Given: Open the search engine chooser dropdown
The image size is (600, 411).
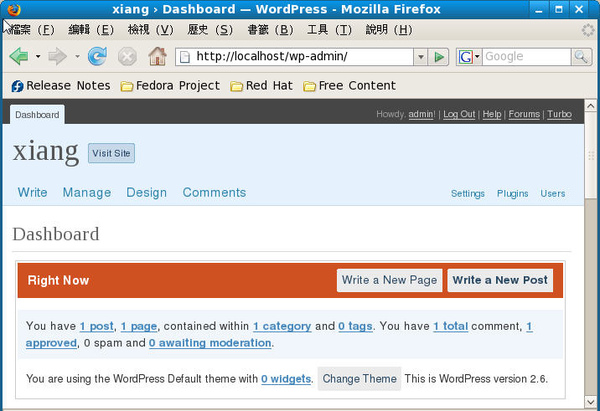Looking at the screenshot, I should click(477, 57).
